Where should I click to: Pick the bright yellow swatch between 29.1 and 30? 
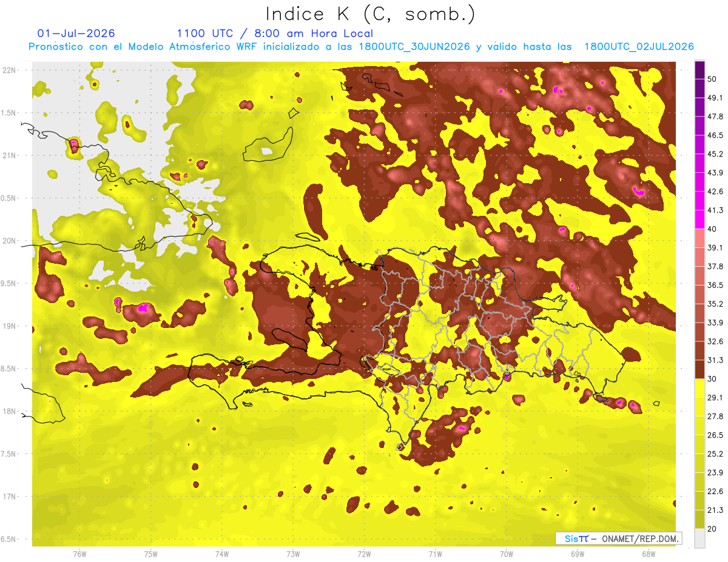point(699,388)
